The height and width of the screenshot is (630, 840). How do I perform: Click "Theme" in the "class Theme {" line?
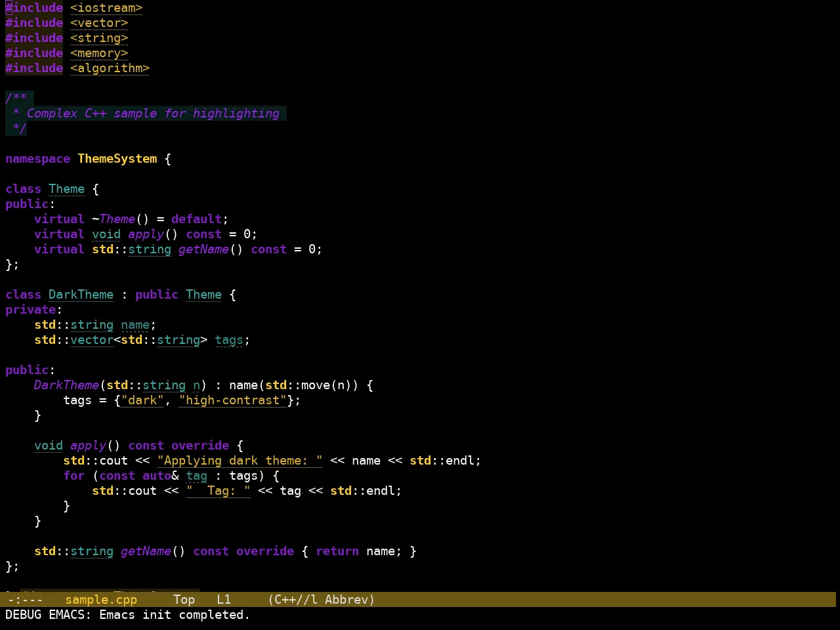click(67, 189)
